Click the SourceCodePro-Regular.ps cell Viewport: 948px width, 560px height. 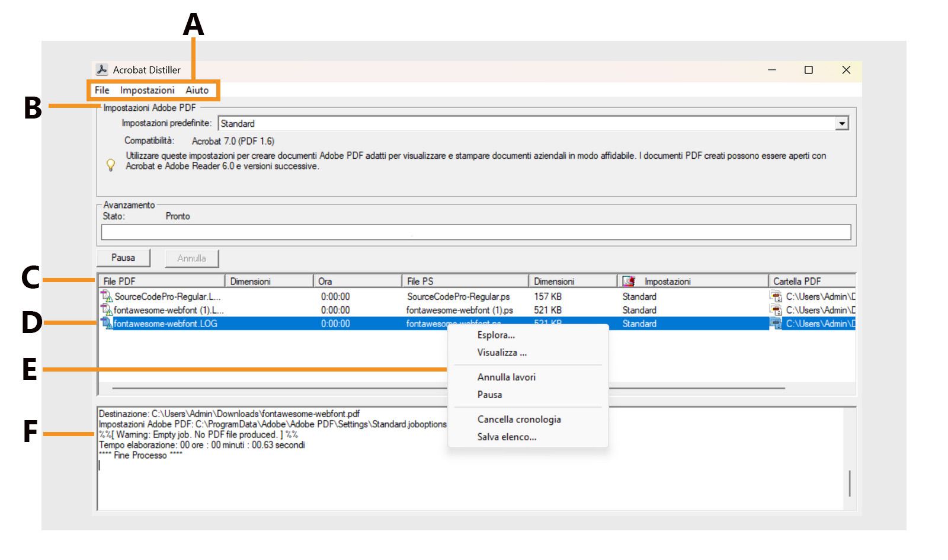click(458, 296)
